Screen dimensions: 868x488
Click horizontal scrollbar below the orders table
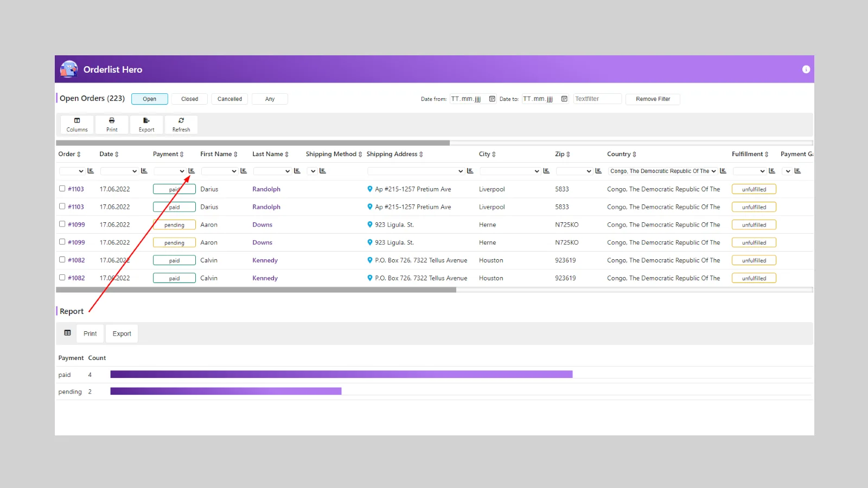(x=256, y=290)
